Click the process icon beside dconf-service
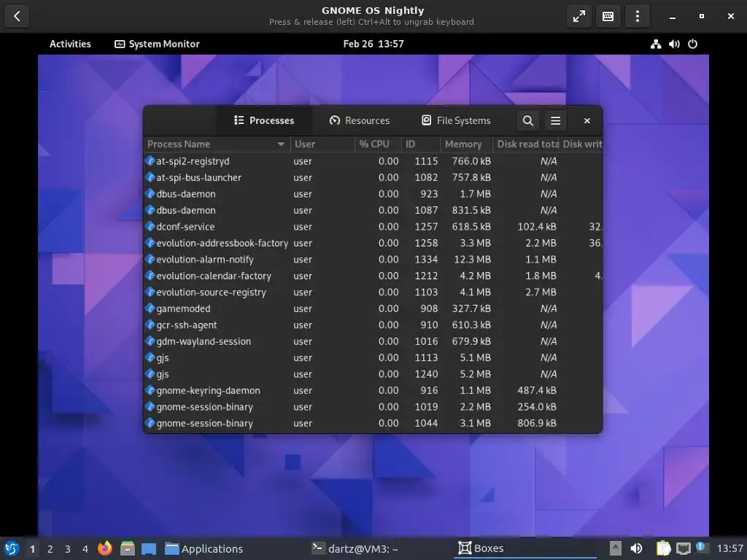This screenshot has height=560, width=747. [x=150, y=226]
